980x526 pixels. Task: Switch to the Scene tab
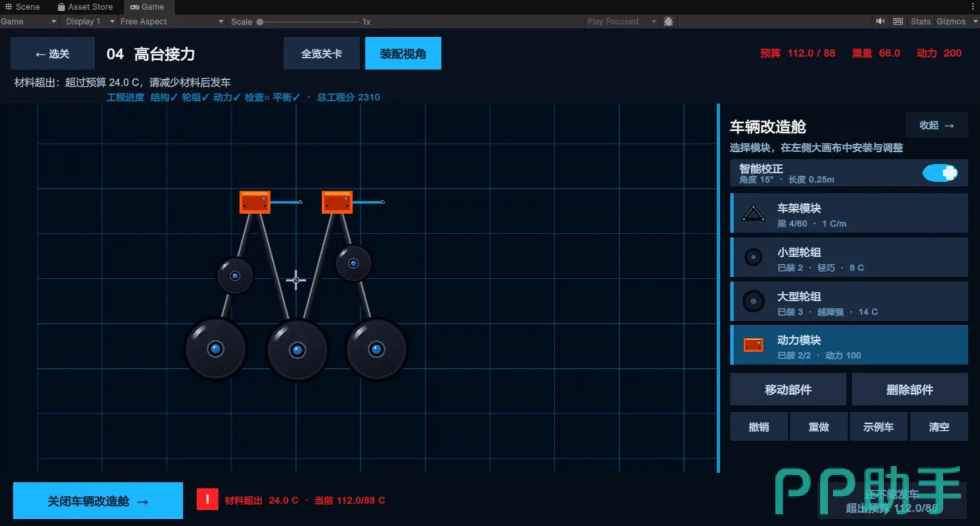click(x=22, y=7)
